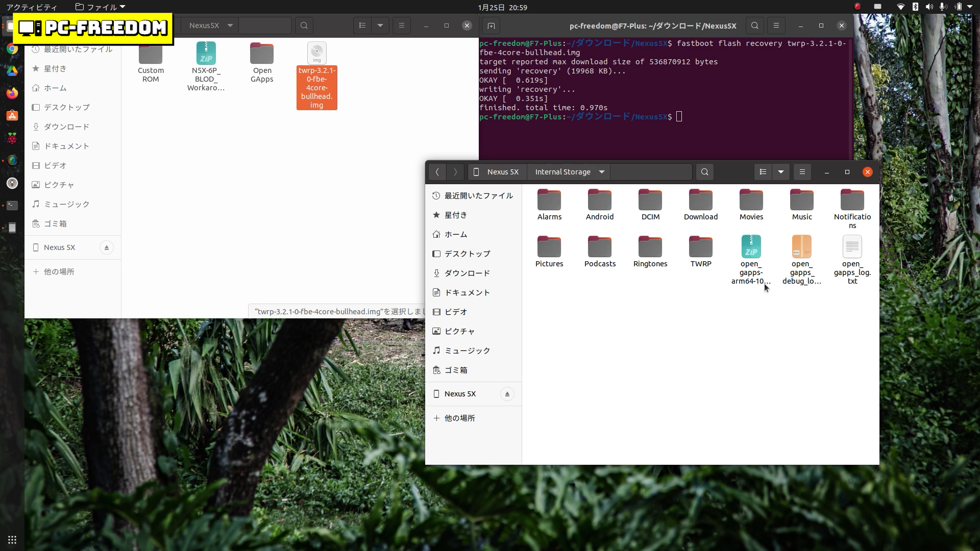Toggle list view in Internal Storage window

point(763,172)
